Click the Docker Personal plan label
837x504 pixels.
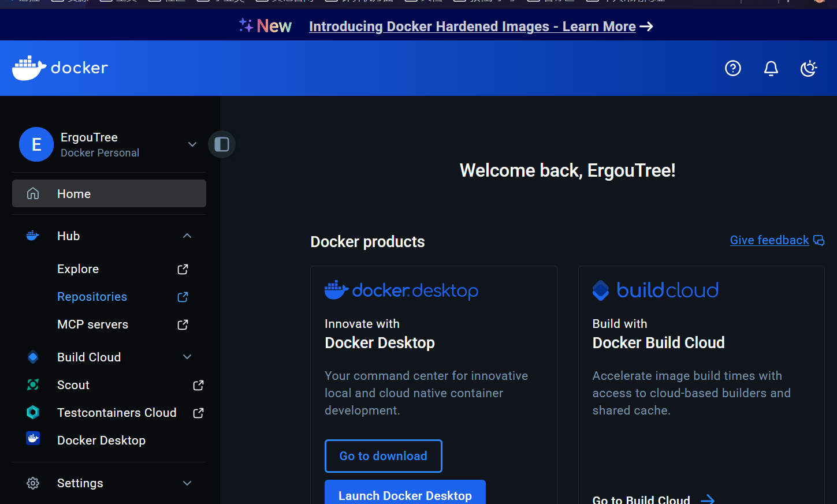[x=100, y=153]
